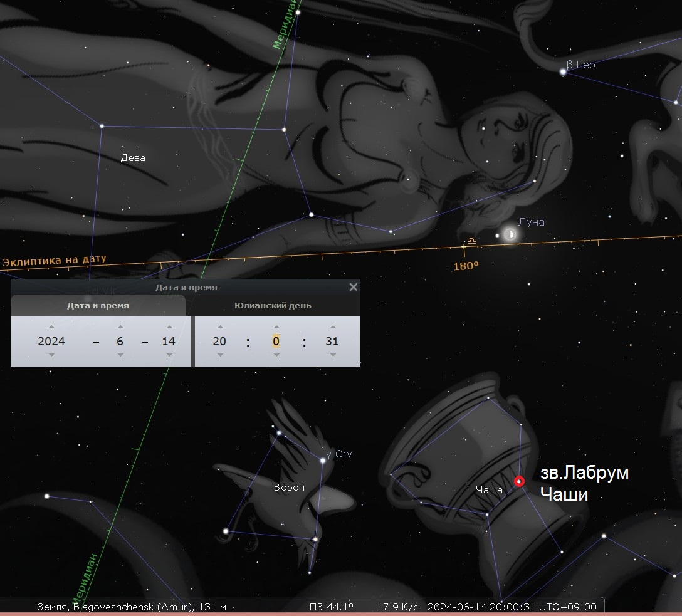Increase the hour value 20

click(x=220, y=327)
